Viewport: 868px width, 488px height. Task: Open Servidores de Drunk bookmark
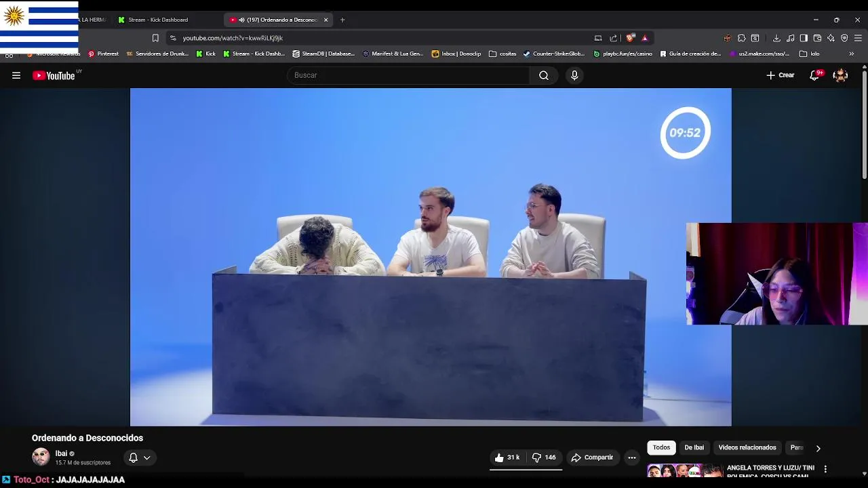(x=157, y=54)
